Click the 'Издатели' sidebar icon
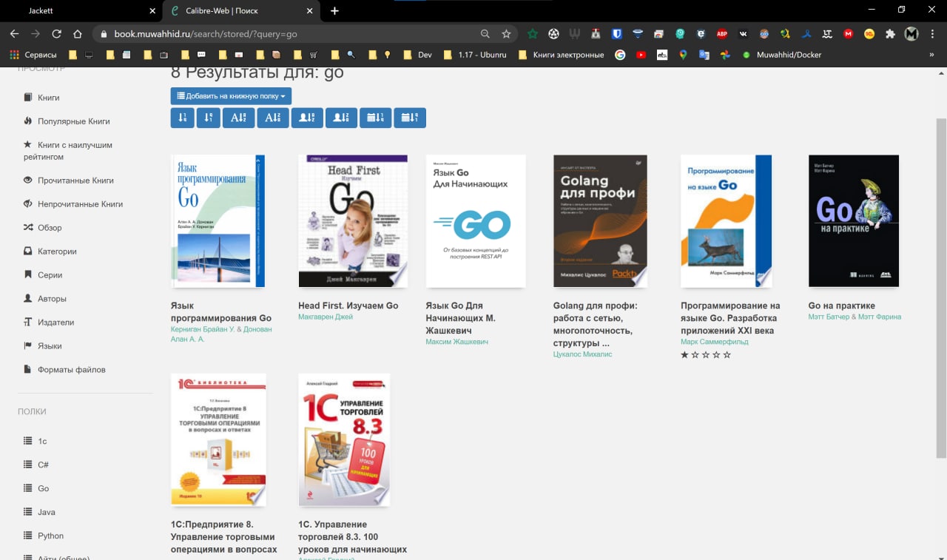The image size is (947, 560). [28, 323]
